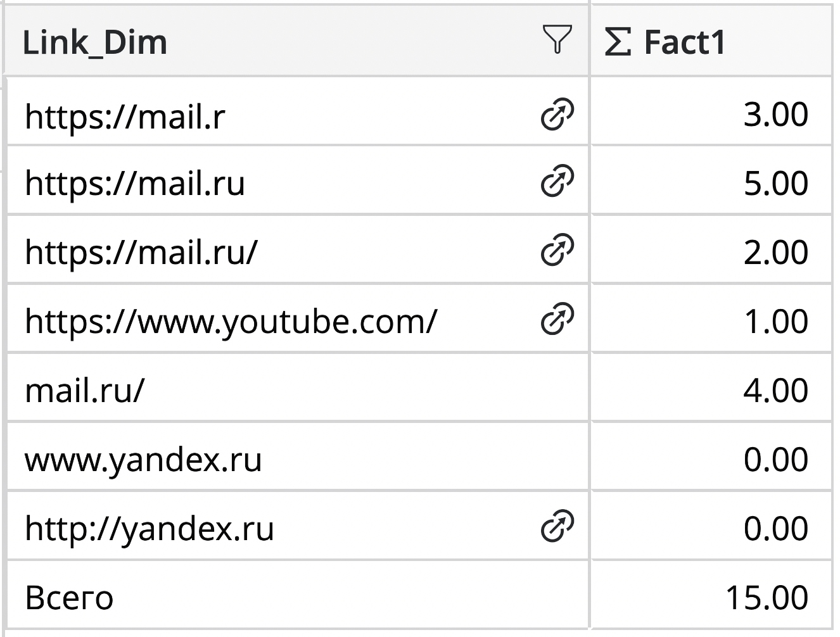Select the www.yandex.ru cell
Image resolution: width=840 pixels, height=637 pixels.
(x=143, y=460)
